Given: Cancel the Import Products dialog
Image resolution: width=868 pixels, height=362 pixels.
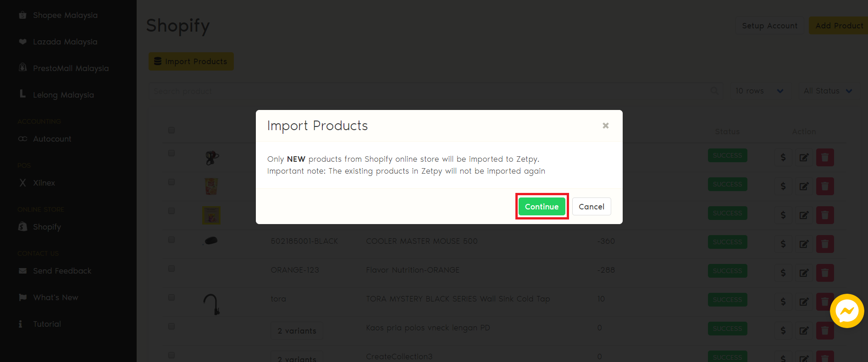Looking at the screenshot, I should (591, 207).
